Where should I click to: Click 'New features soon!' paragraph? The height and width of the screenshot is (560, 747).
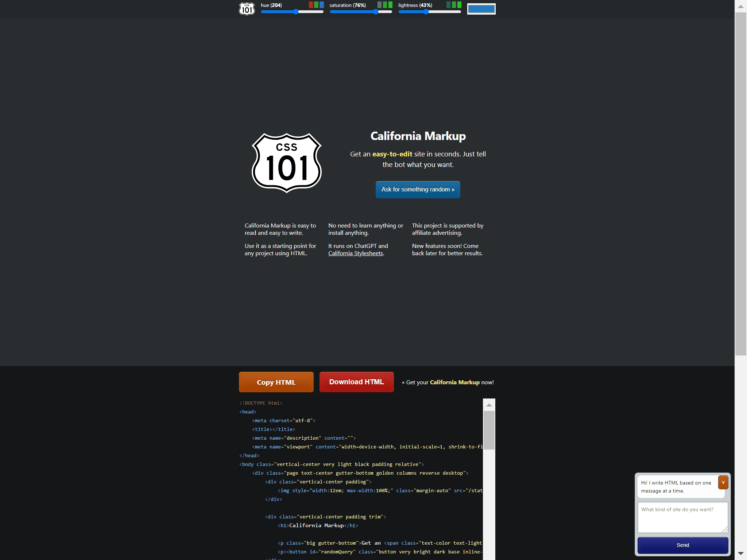(448, 250)
